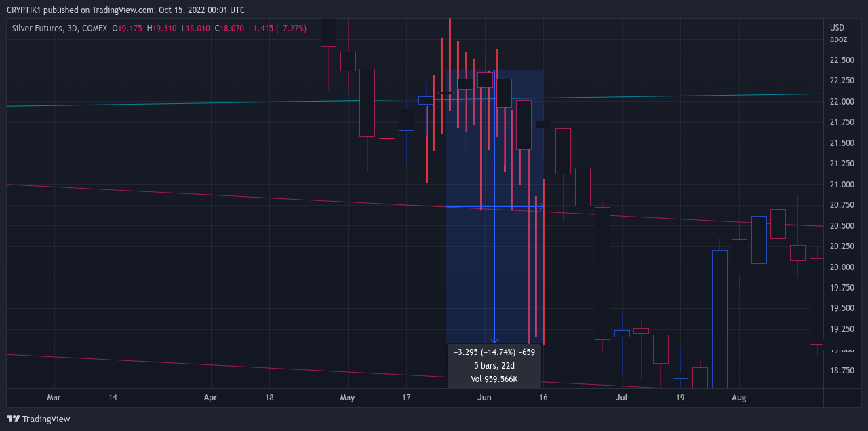The height and width of the screenshot is (431, 868).
Task: Click the 22.500 price axis label
Action: coord(842,60)
